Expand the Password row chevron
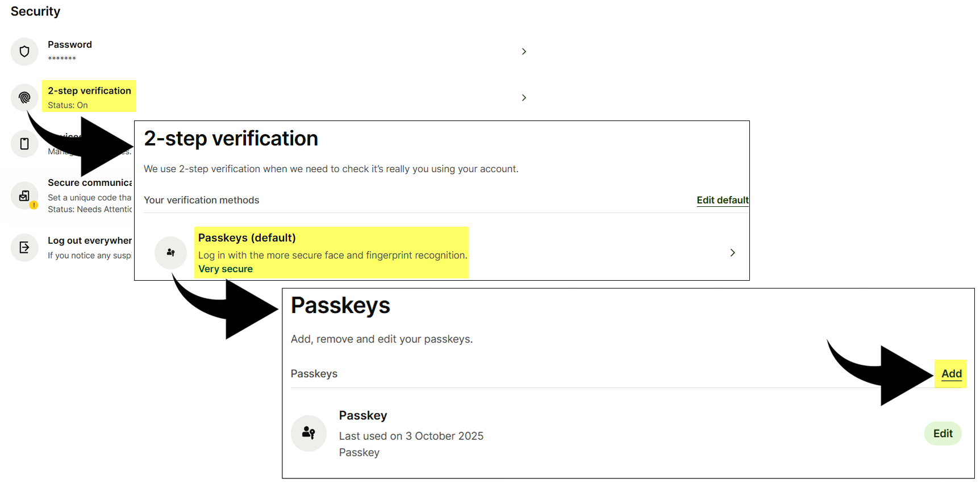 pyautogui.click(x=524, y=51)
